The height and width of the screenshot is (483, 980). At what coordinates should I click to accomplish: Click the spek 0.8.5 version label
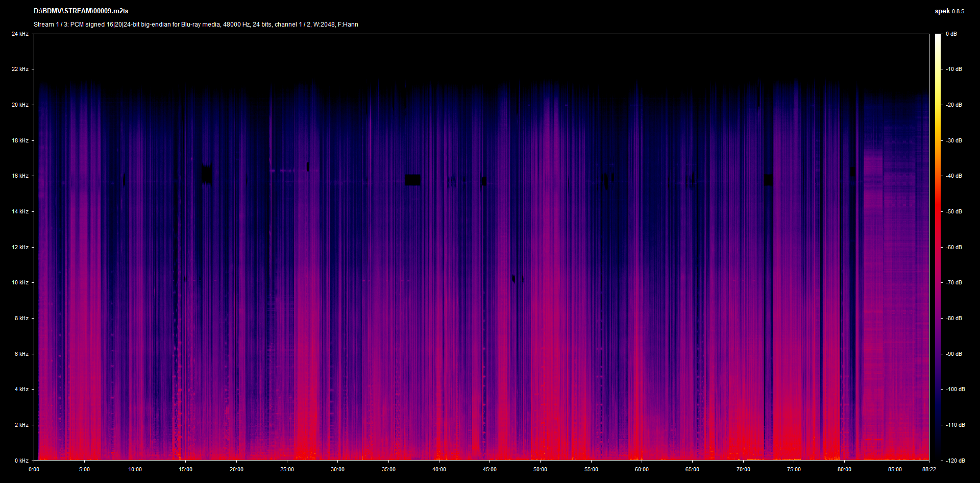(x=949, y=11)
